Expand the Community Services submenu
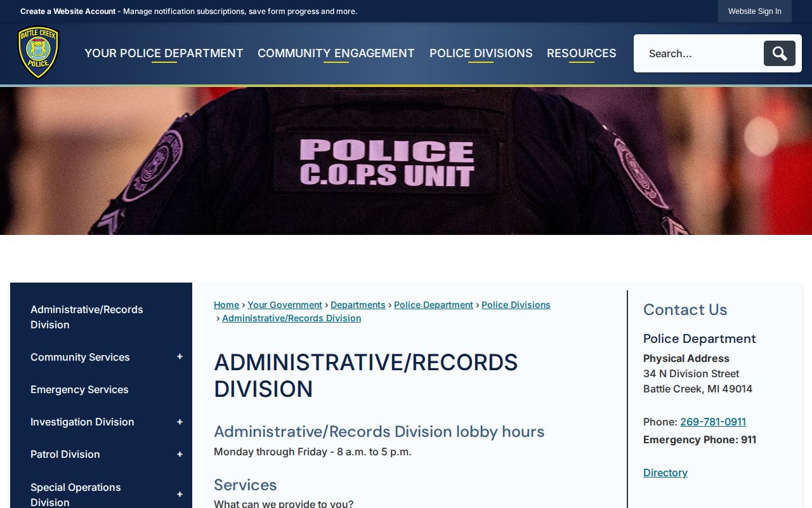The width and height of the screenshot is (812, 508). tap(180, 357)
